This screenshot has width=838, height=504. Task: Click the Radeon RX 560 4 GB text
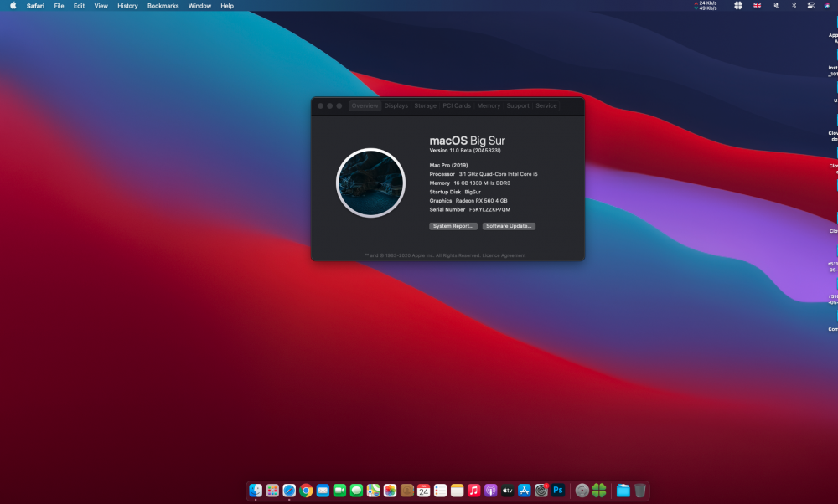point(482,201)
